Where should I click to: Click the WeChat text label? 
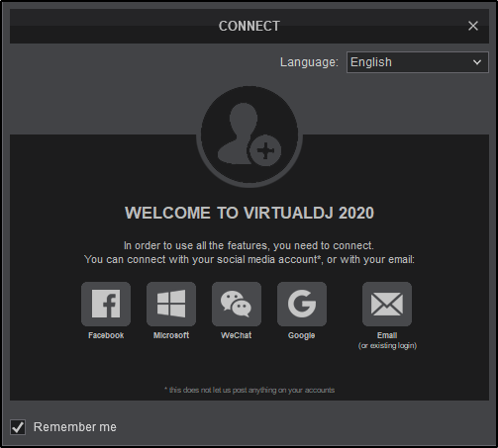click(x=237, y=335)
